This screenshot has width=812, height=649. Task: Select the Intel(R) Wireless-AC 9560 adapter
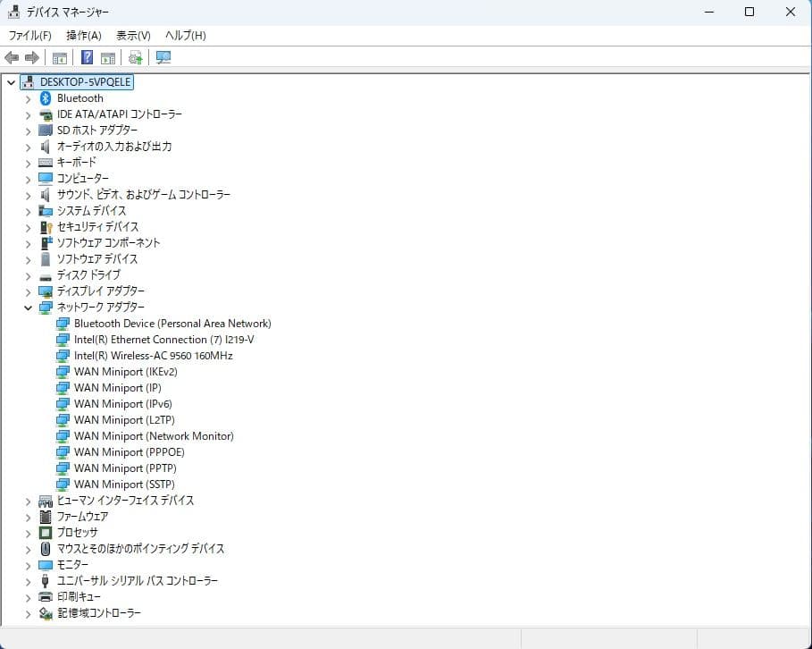(153, 355)
